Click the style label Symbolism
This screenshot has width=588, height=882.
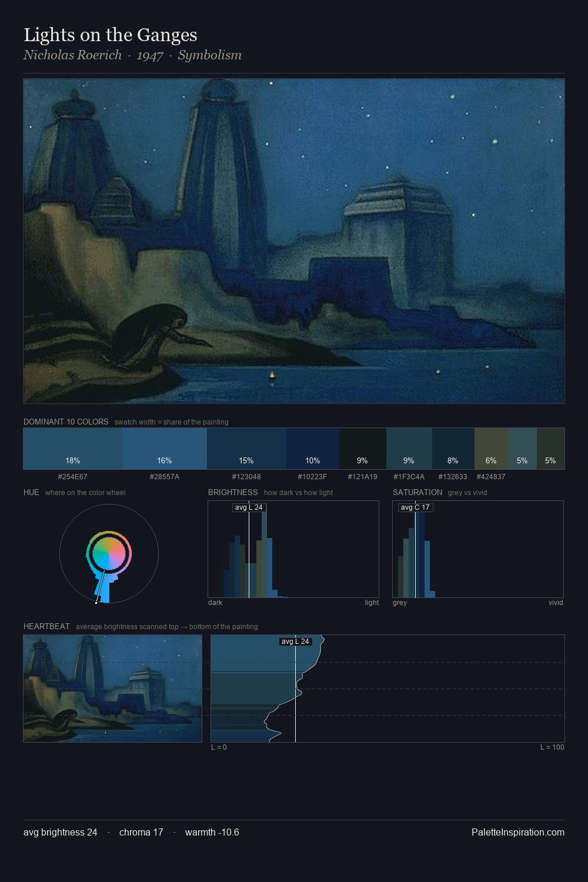coord(210,55)
